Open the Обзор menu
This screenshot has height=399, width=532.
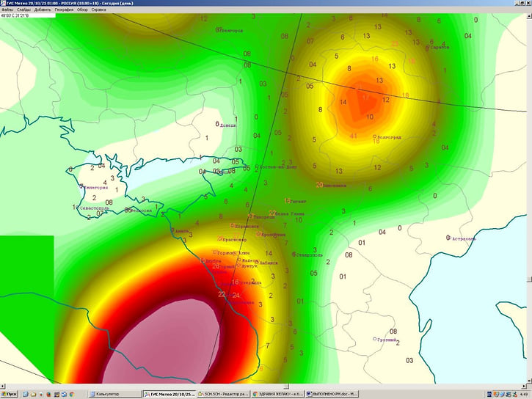point(82,10)
